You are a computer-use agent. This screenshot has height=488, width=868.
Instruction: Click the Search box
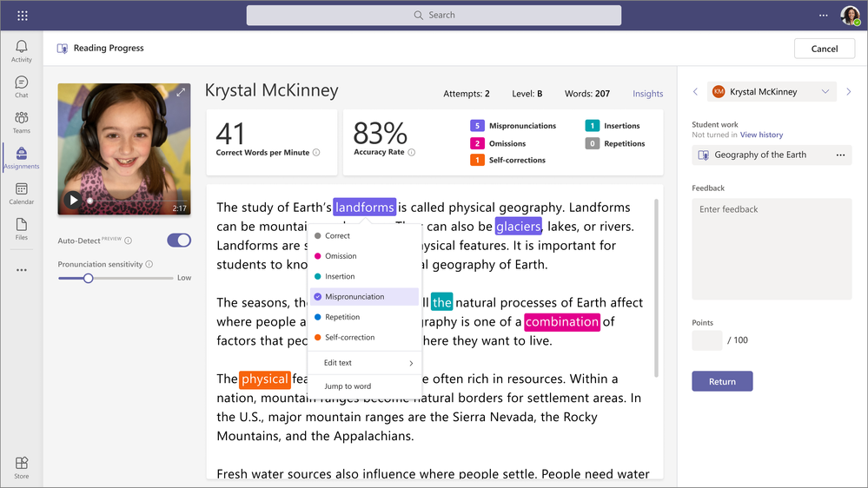[x=434, y=16]
